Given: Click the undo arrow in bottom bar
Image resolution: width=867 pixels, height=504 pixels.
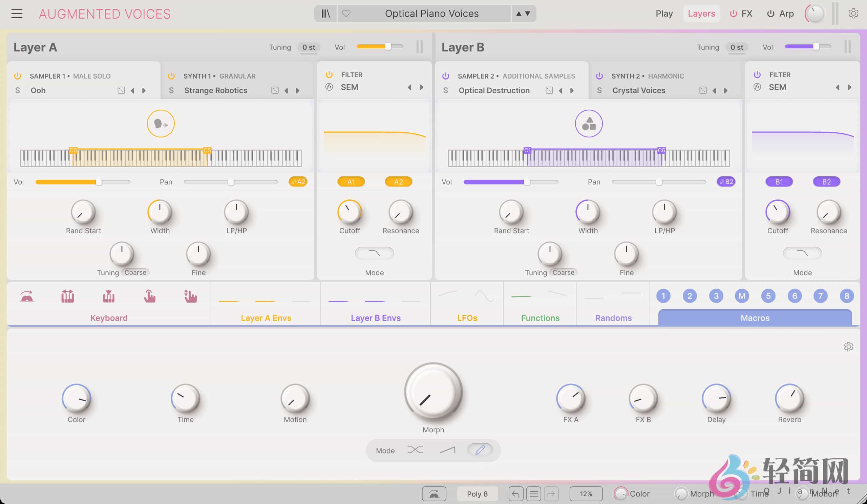Looking at the screenshot, I should pyautogui.click(x=516, y=494).
